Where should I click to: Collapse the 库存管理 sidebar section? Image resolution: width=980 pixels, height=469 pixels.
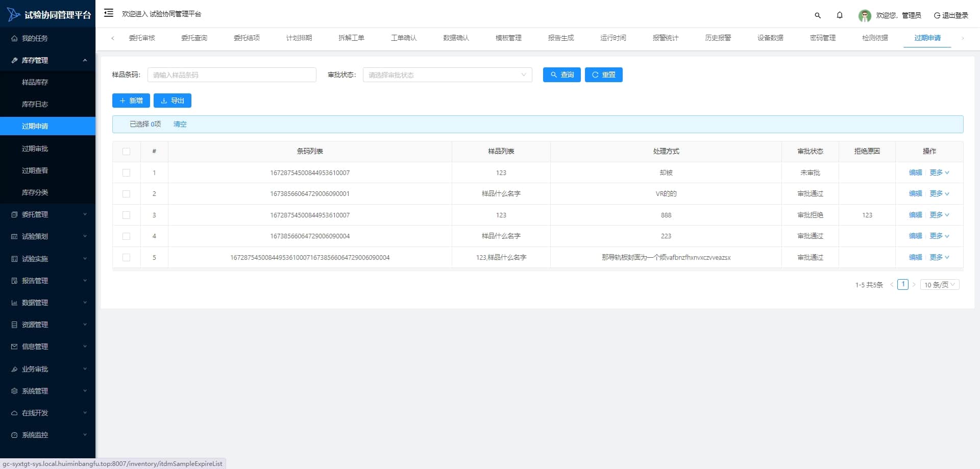click(x=47, y=60)
